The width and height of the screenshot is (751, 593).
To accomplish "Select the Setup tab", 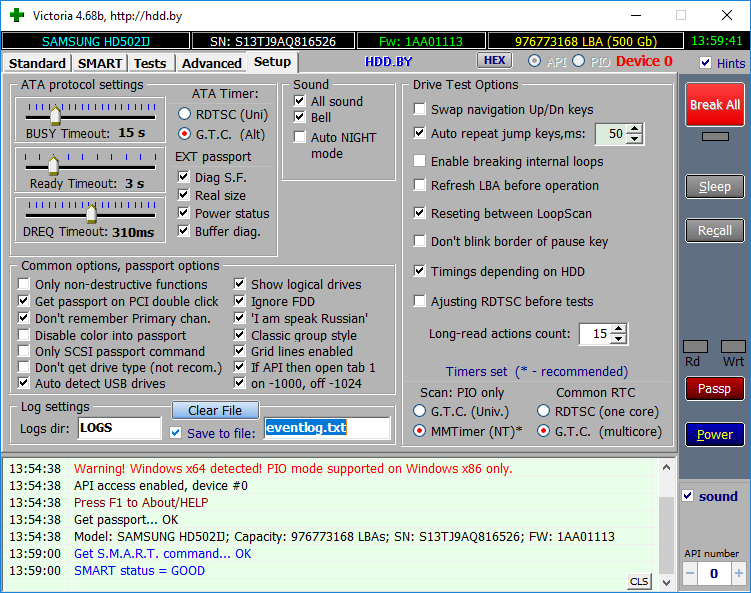I will pyautogui.click(x=272, y=62).
